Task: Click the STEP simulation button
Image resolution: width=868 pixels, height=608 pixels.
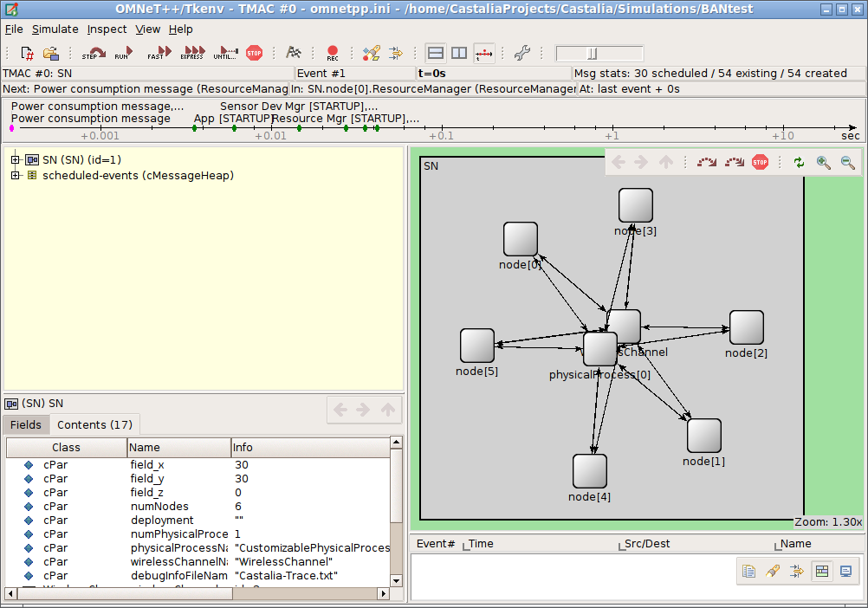Action: [x=94, y=53]
